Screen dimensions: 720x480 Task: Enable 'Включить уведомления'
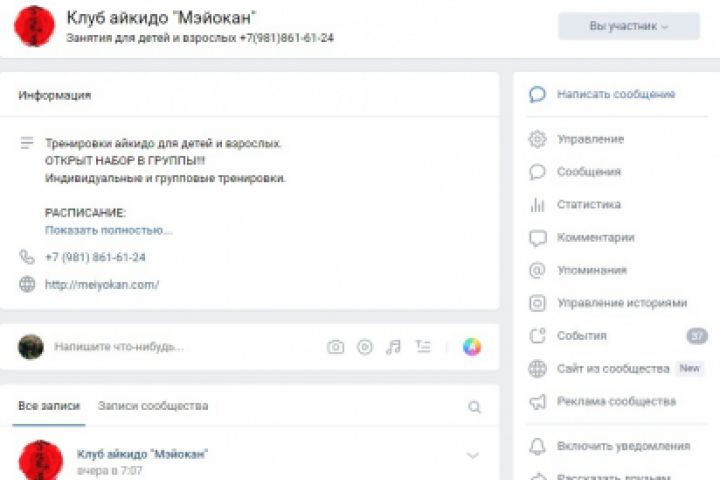[624, 446]
